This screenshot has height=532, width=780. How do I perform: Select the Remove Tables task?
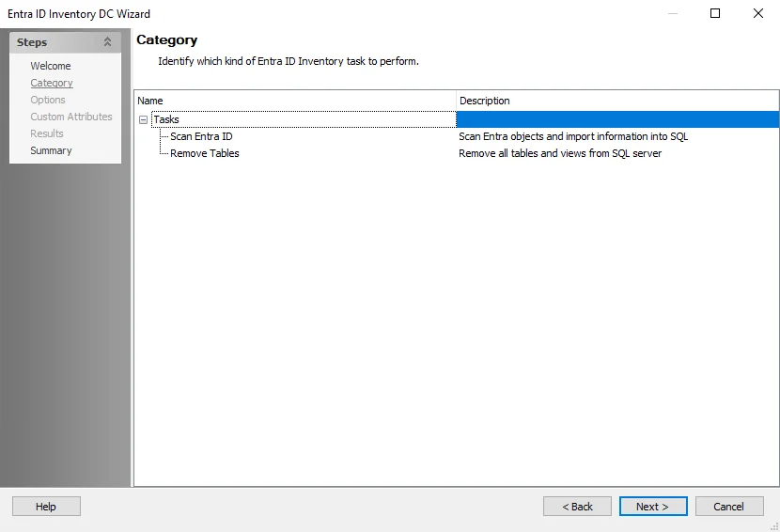(x=205, y=153)
